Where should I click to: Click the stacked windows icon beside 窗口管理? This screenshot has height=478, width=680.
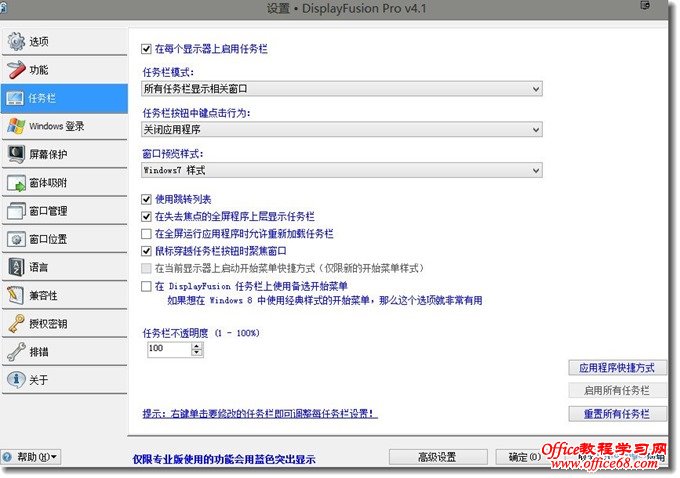pos(16,211)
